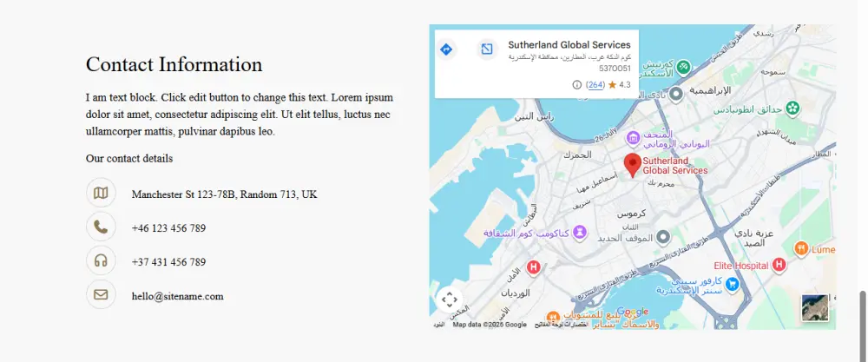Viewport: 868px width, 362px height.
Task: Click the red Sutherland Global Services map label
Action: pyautogui.click(x=674, y=166)
